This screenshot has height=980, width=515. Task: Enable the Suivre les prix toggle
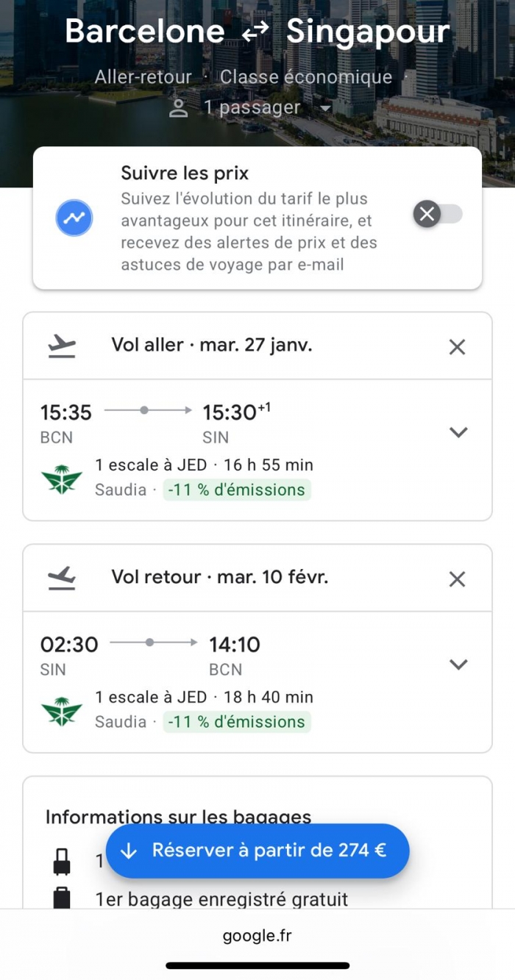438,215
